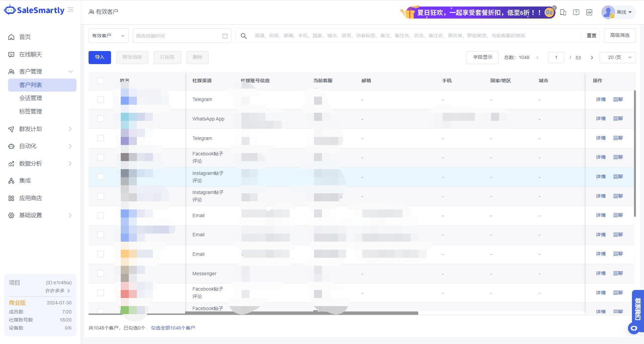Click 回聊 for the Messenger row

[618, 273]
